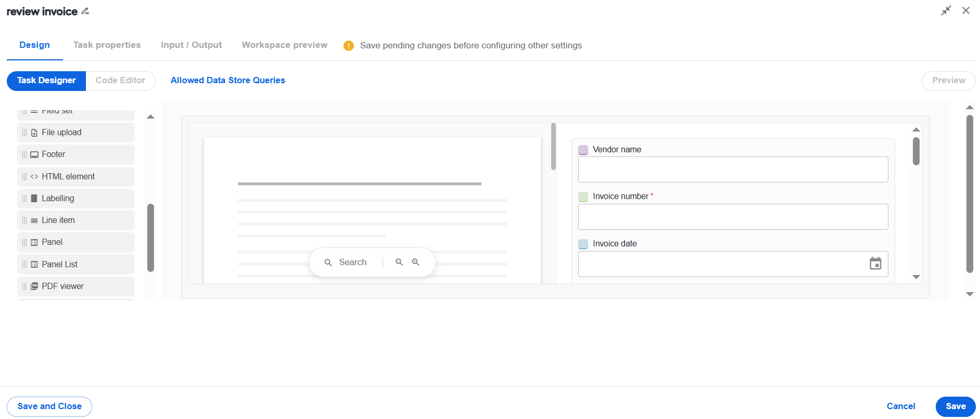
Task: Click the Vendor name purple color swatch
Action: tap(583, 150)
